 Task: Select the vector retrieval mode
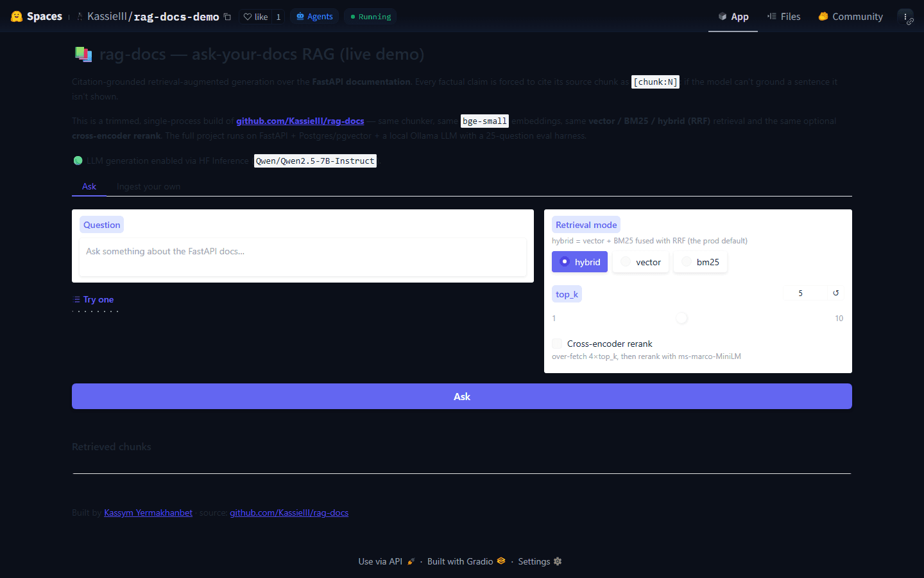click(640, 262)
